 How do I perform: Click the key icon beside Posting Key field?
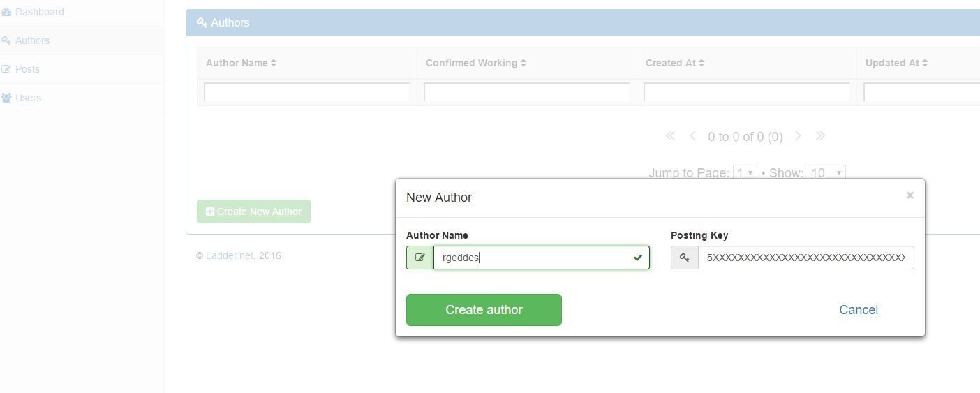684,258
